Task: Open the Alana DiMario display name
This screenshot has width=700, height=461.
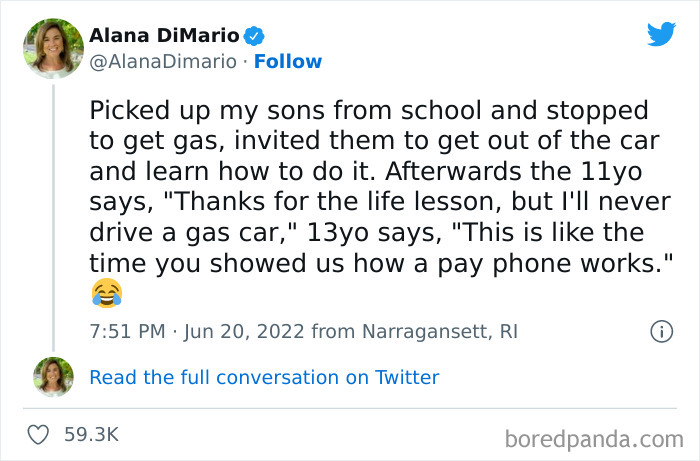Action: point(165,36)
